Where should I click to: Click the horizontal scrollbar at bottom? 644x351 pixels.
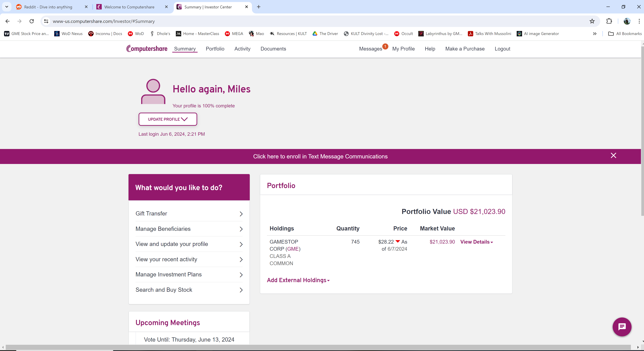[318, 347]
